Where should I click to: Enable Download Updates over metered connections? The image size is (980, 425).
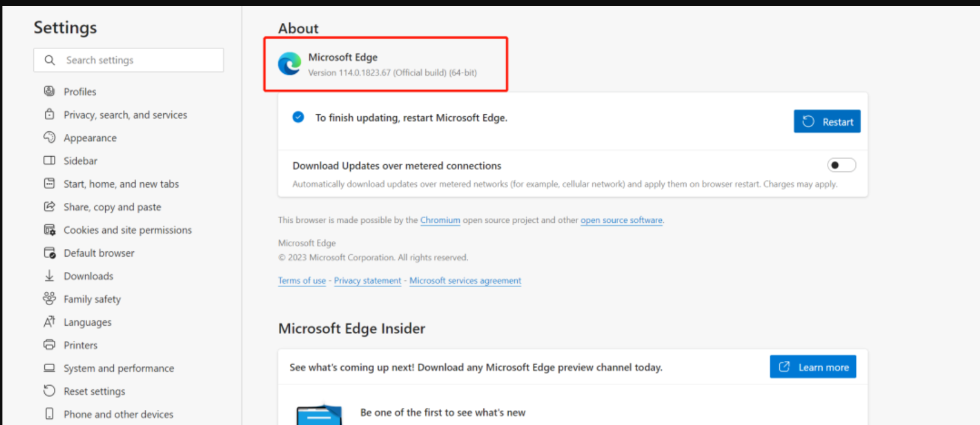pyautogui.click(x=841, y=165)
